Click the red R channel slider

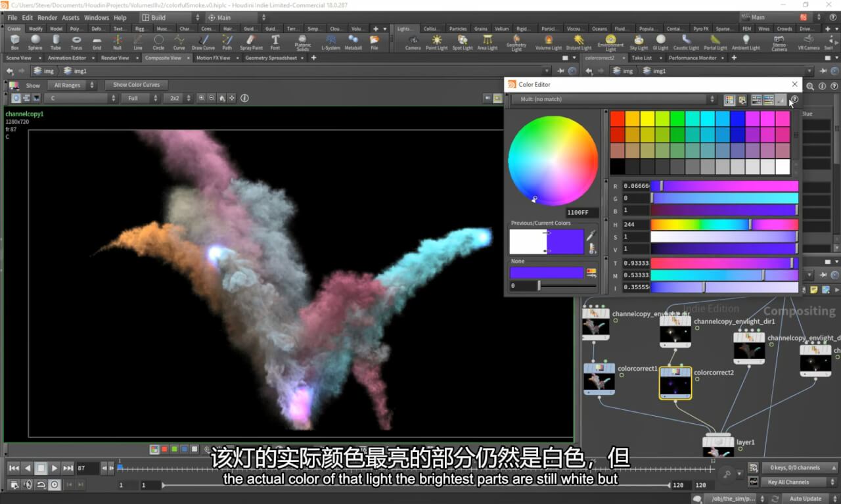(x=724, y=186)
